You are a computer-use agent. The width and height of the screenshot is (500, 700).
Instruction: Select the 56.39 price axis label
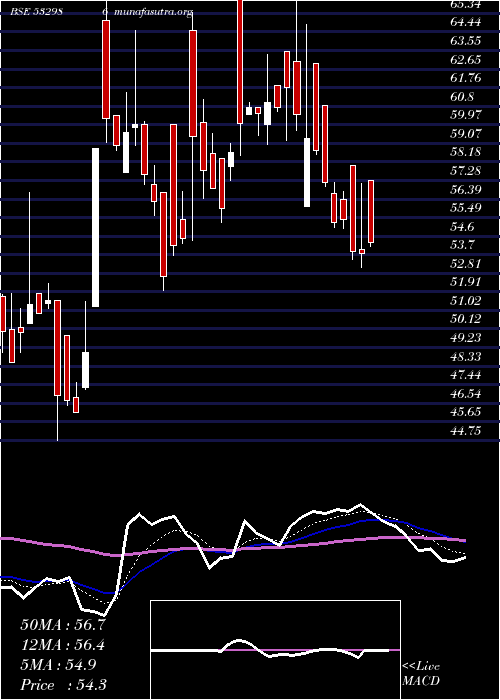click(x=466, y=189)
